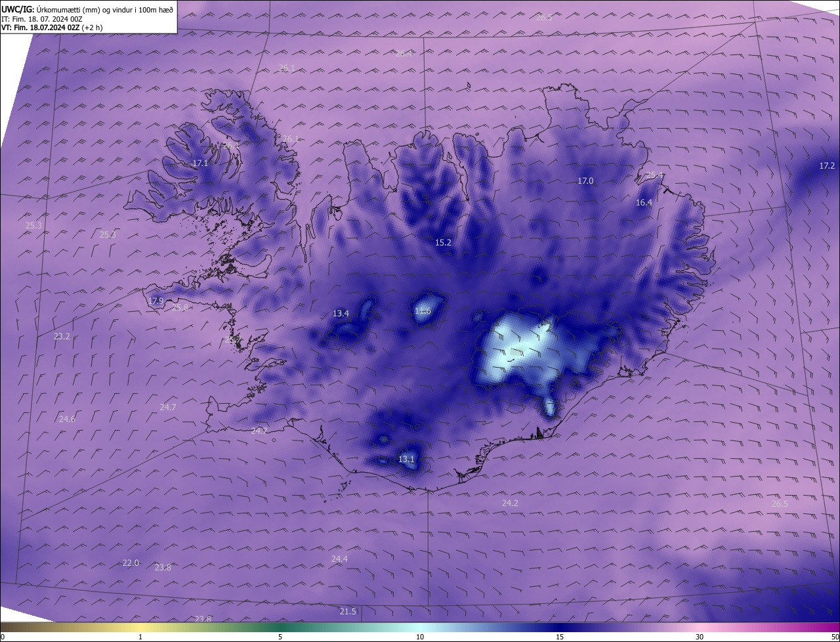Image resolution: width=840 pixels, height=642 pixels.
Task: Click the colour scale tick labelled 15
Action: point(560,637)
